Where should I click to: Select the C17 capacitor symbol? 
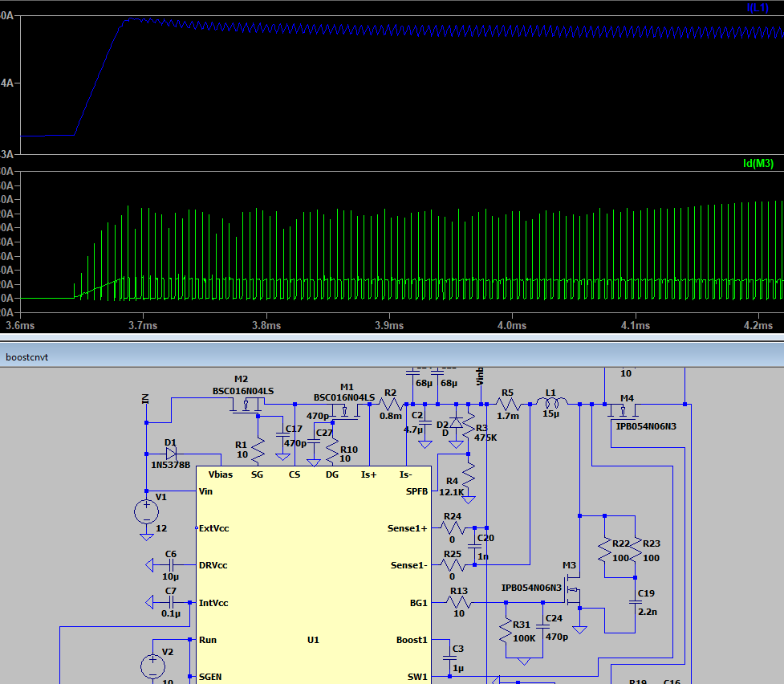283,436
